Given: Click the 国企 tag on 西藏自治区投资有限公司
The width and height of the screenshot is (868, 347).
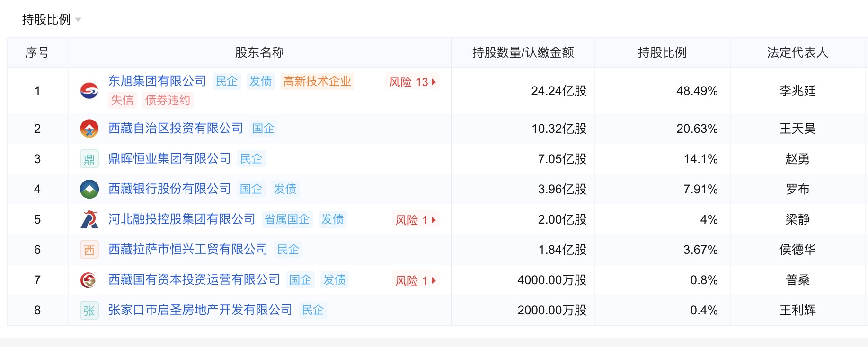Looking at the screenshot, I should 263,129.
